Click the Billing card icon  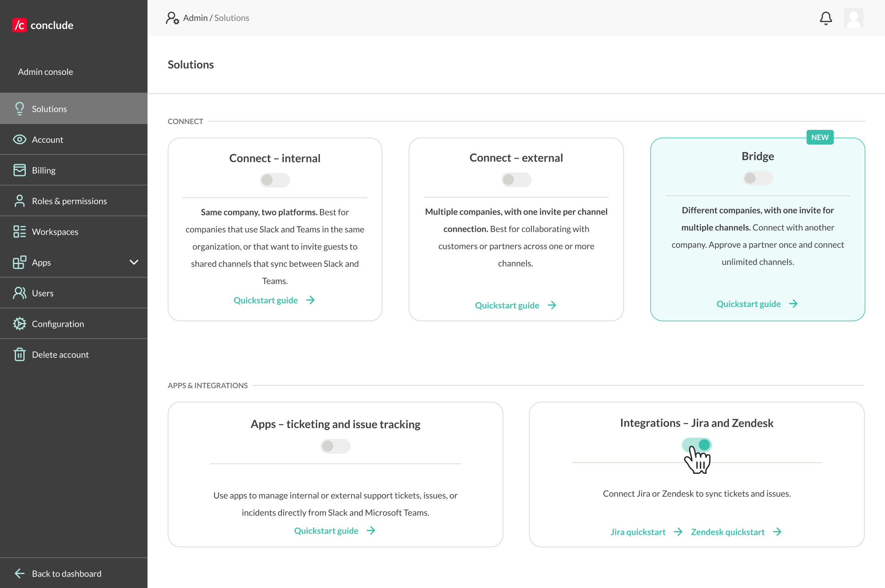click(19, 170)
